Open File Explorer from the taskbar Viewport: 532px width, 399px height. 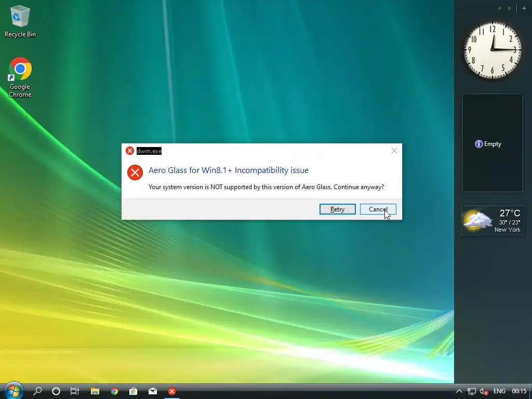[x=95, y=391]
